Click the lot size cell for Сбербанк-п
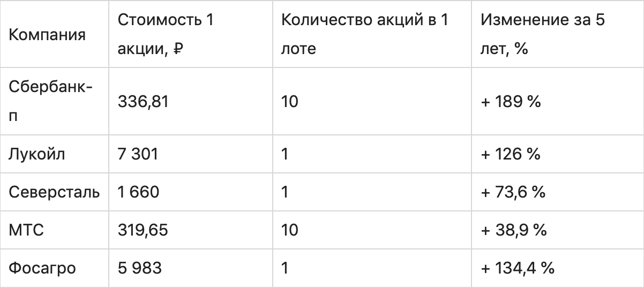This screenshot has height=288, width=644. 289,102
